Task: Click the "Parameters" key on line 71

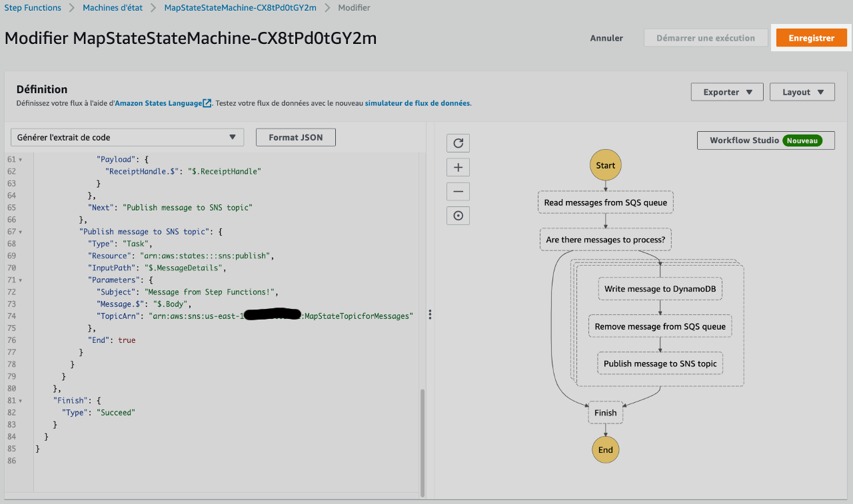Action: tap(114, 280)
